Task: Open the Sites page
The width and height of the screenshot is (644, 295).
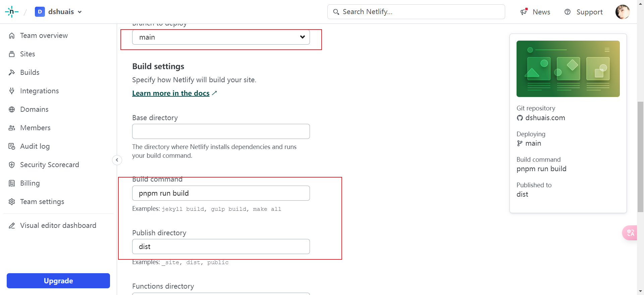Action: [28, 54]
